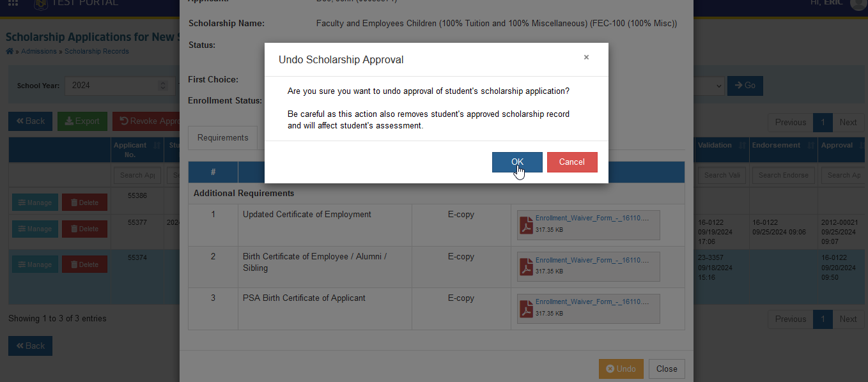The height and width of the screenshot is (382, 868).
Task: Click bottom pagination page 1
Action: pyautogui.click(x=823, y=319)
